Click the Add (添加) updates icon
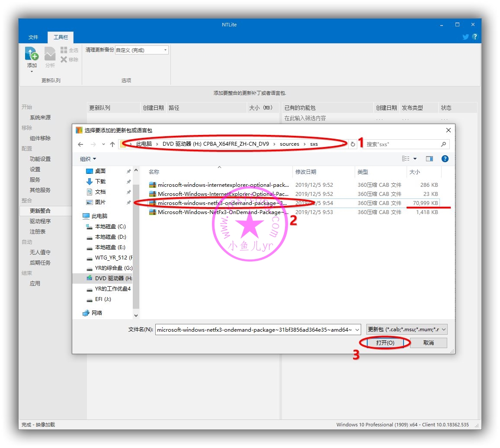Screen dimensions: 500x448 (32, 54)
